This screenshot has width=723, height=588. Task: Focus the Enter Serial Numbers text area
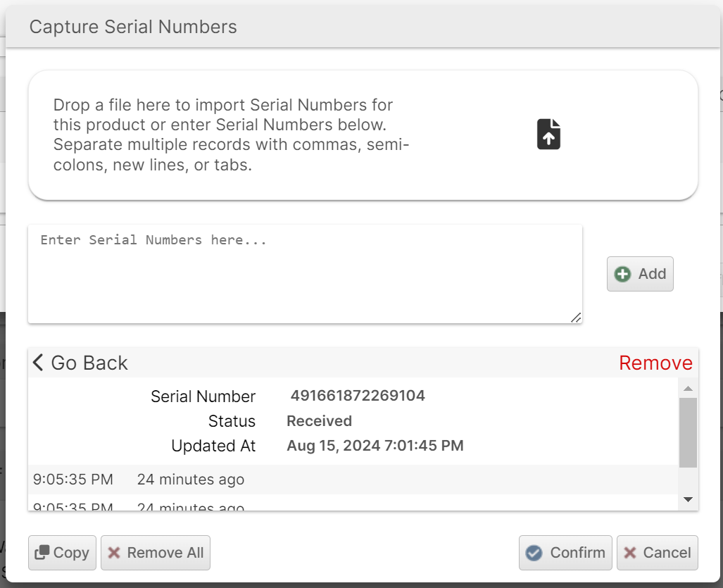(x=305, y=274)
